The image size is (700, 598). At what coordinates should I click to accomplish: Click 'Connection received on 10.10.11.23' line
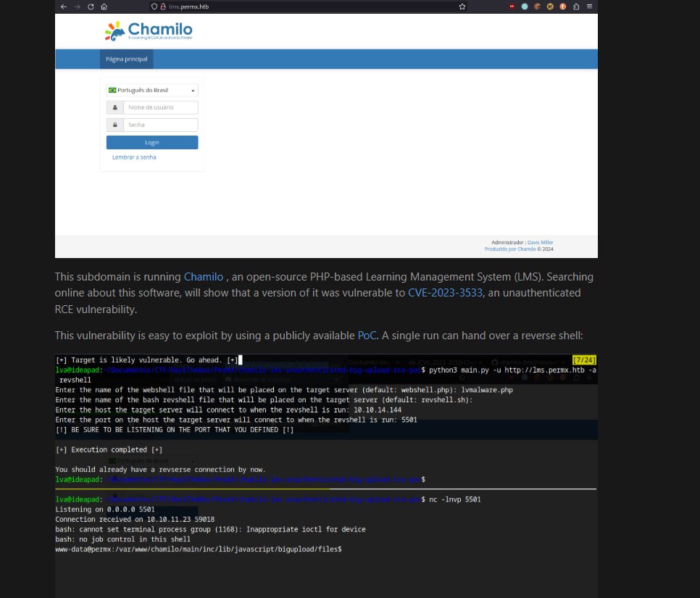tap(135, 520)
